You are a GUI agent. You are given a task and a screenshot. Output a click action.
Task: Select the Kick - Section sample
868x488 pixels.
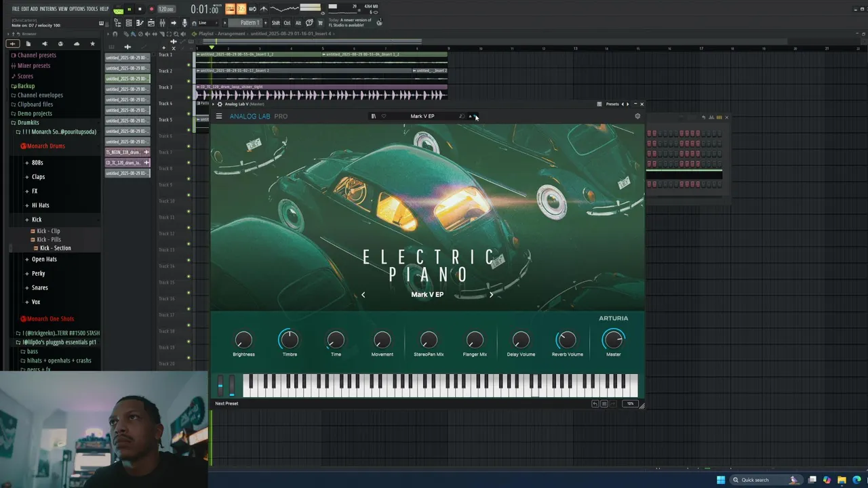click(54, 248)
